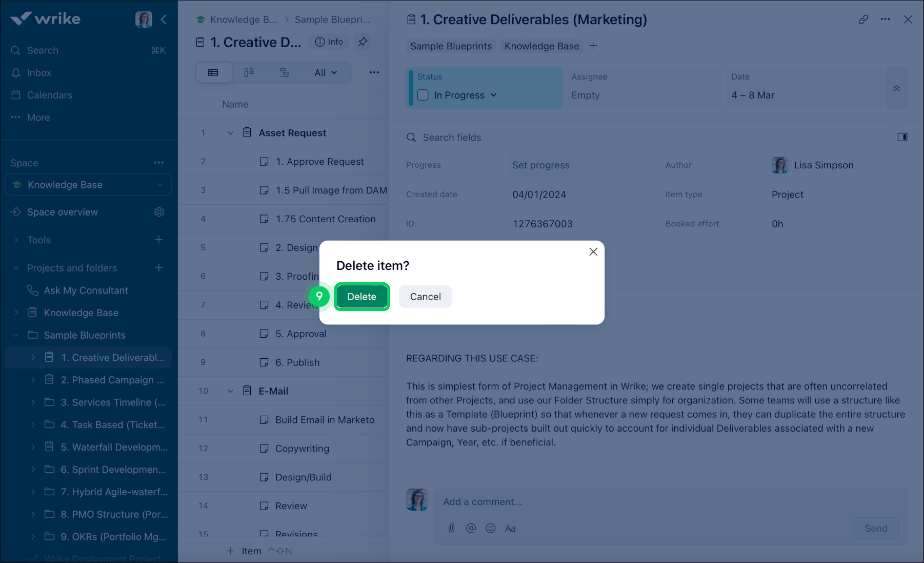
Task: Click Set progress to adjust progress
Action: (x=540, y=165)
